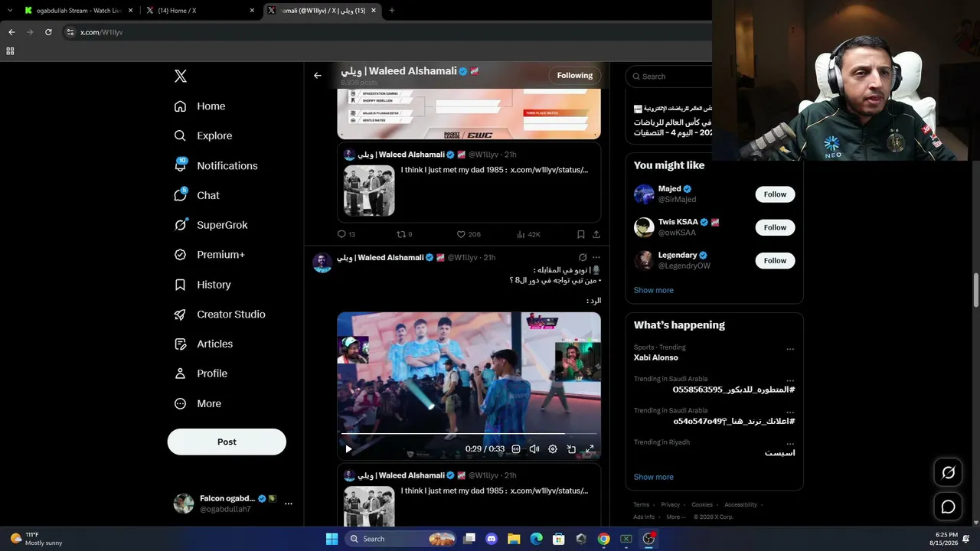Open options for Trending in Riyadh item

(x=790, y=444)
